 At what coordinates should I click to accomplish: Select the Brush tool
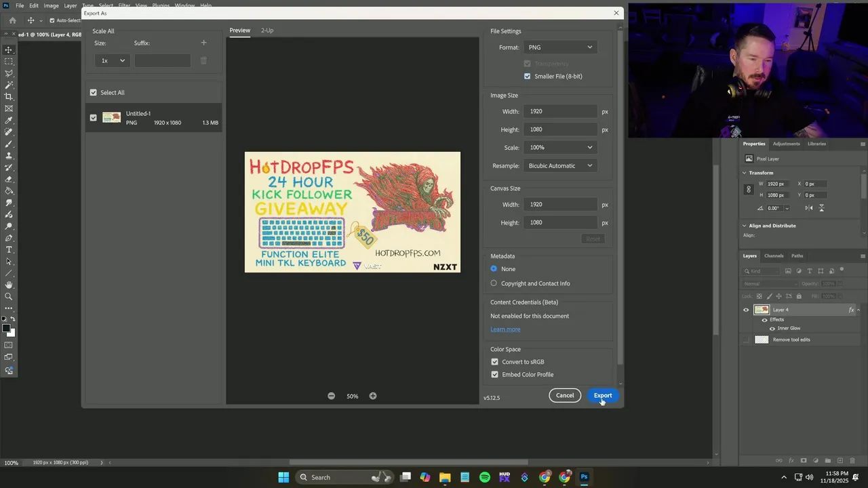point(9,144)
